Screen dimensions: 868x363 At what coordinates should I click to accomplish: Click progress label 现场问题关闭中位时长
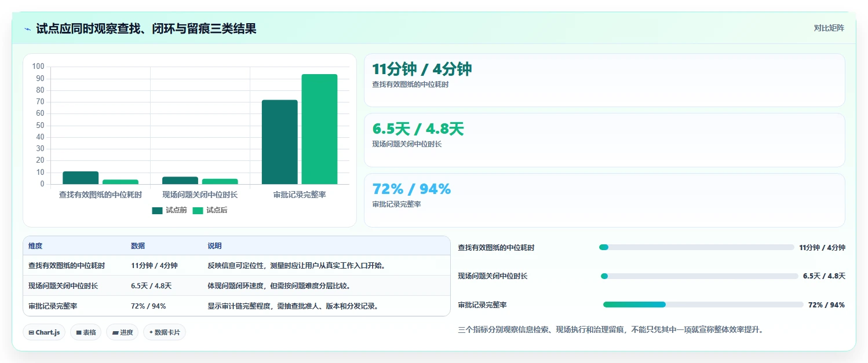[x=493, y=276]
